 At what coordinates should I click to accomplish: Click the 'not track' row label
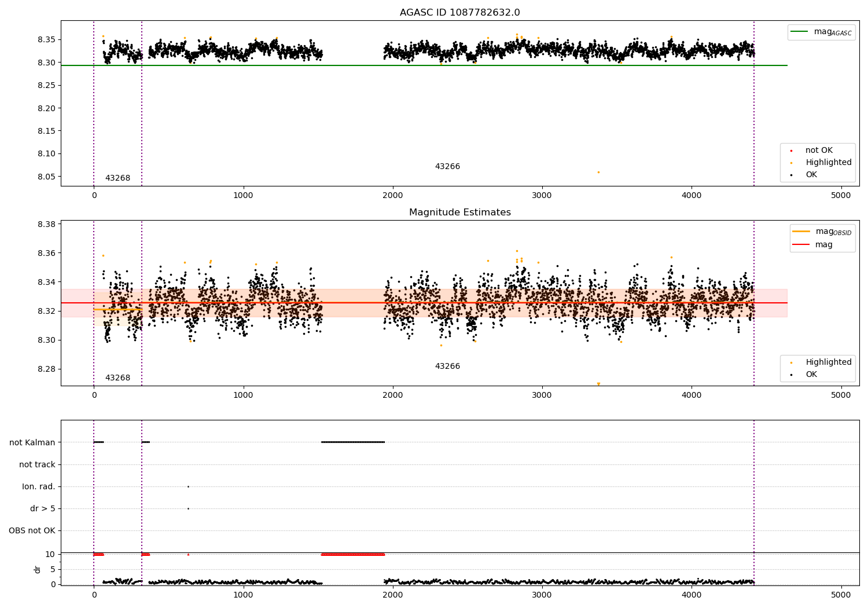tap(37, 464)
